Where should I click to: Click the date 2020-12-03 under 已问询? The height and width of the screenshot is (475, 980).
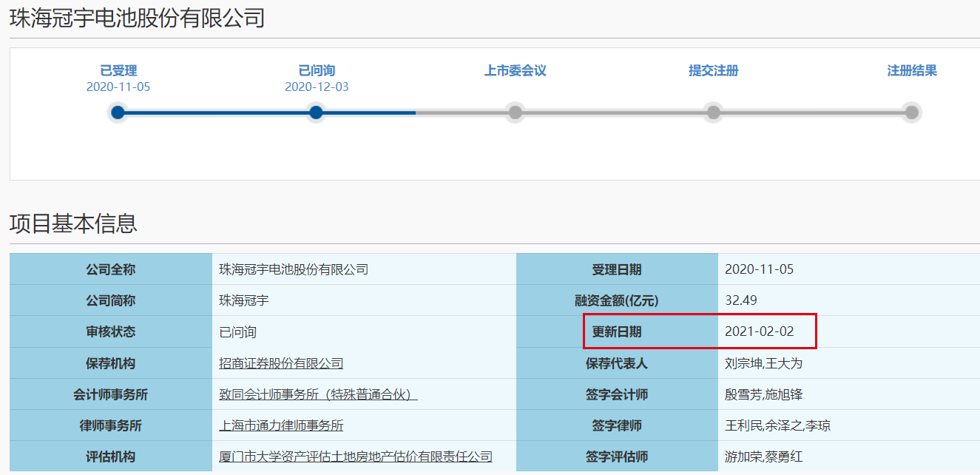coord(317,87)
